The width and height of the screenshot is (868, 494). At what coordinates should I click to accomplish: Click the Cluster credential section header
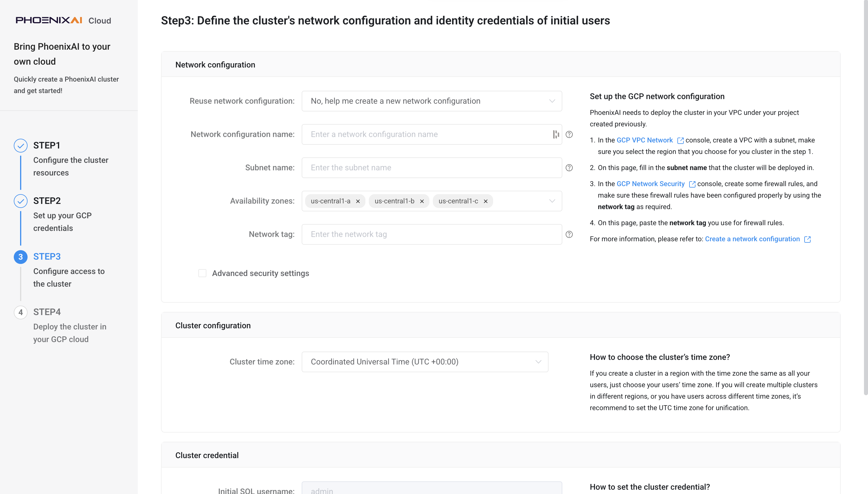[501, 455]
